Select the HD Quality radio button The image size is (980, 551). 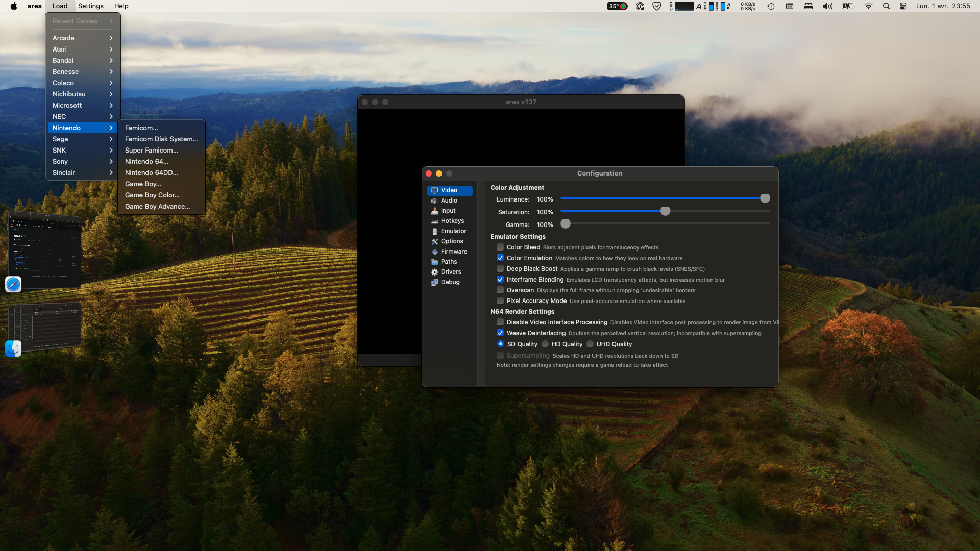[x=545, y=344]
